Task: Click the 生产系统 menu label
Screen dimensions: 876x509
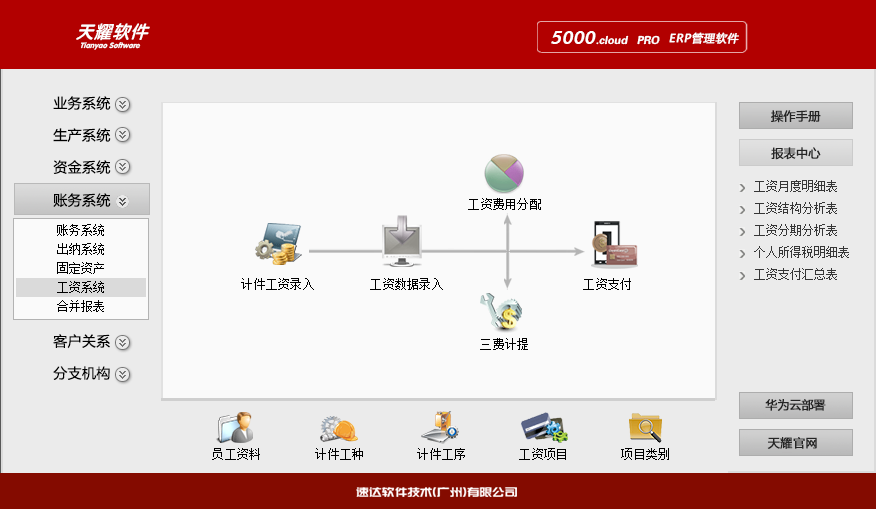Action: (82, 135)
